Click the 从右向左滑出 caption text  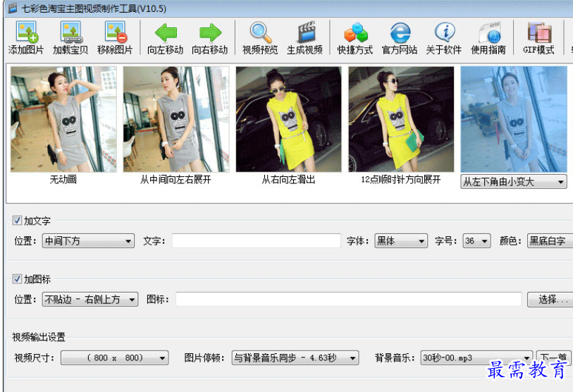[x=289, y=180]
